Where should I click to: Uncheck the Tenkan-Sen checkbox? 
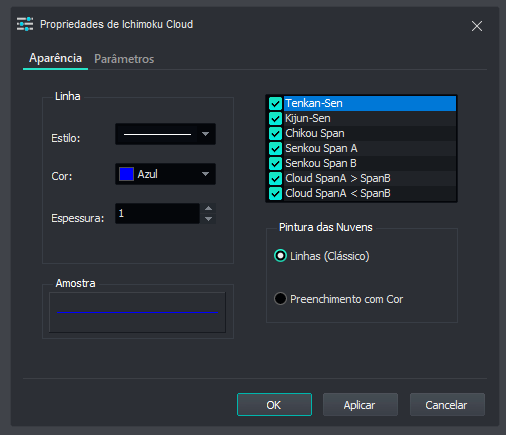[275, 104]
